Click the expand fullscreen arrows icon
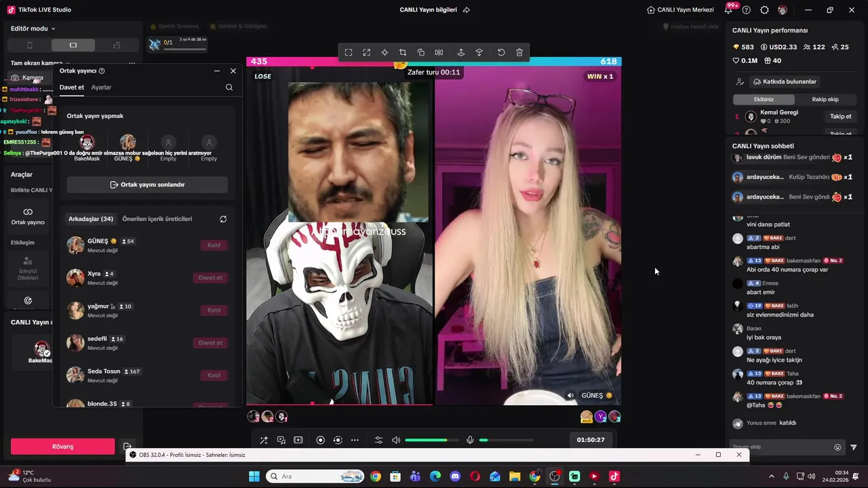868x488 pixels. [x=366, y=53]
